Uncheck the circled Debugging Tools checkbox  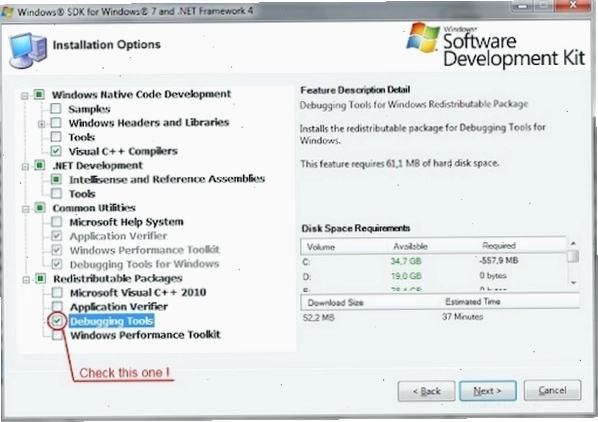tap(57, 321)
